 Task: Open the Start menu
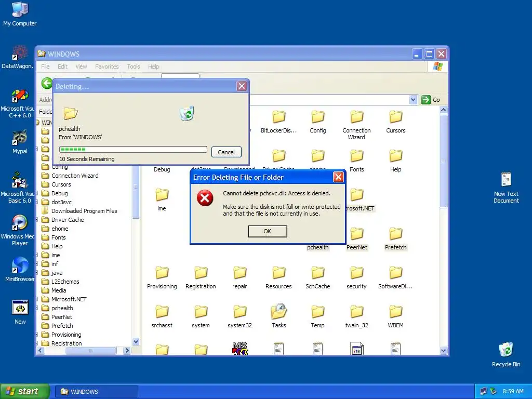pyautogui.click(x=25, y=391)
